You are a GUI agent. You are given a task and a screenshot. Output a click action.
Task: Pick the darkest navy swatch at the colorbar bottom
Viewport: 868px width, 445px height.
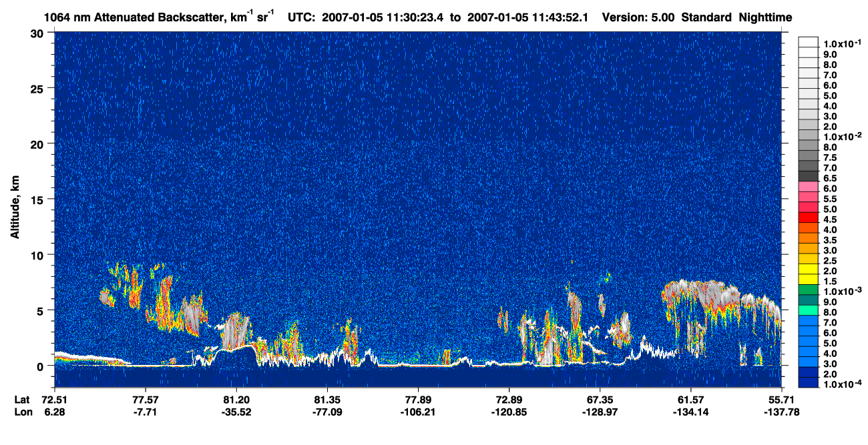[x=808, y=382]
